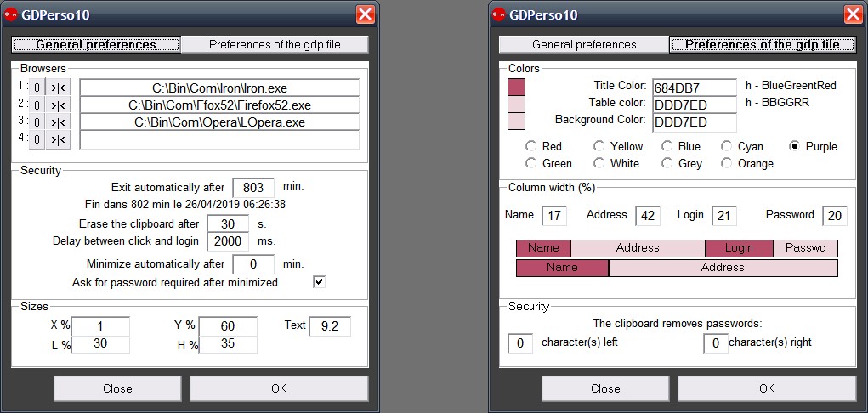Screen dimensions: 868x413
Task: Click the '0' button for browser 3
Action: pyautogui.click(x=37, y=122)
